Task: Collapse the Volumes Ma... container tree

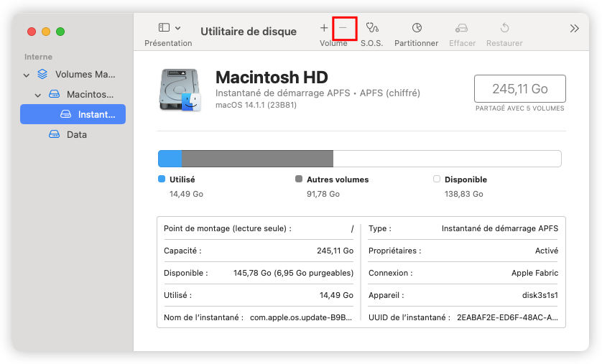Action: point(27,75)
